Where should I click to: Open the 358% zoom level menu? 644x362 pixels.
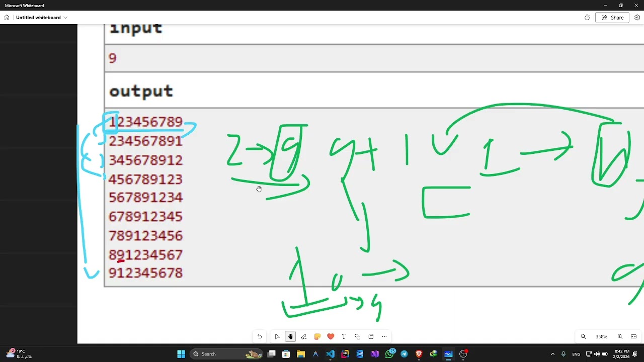(x=601, y=336)
